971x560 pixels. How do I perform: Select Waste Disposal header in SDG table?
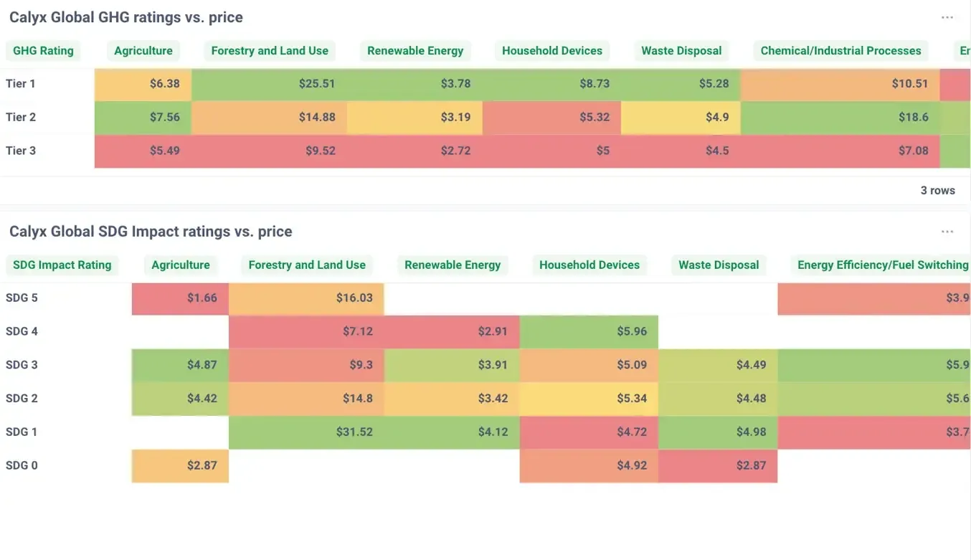pos(719,265)
